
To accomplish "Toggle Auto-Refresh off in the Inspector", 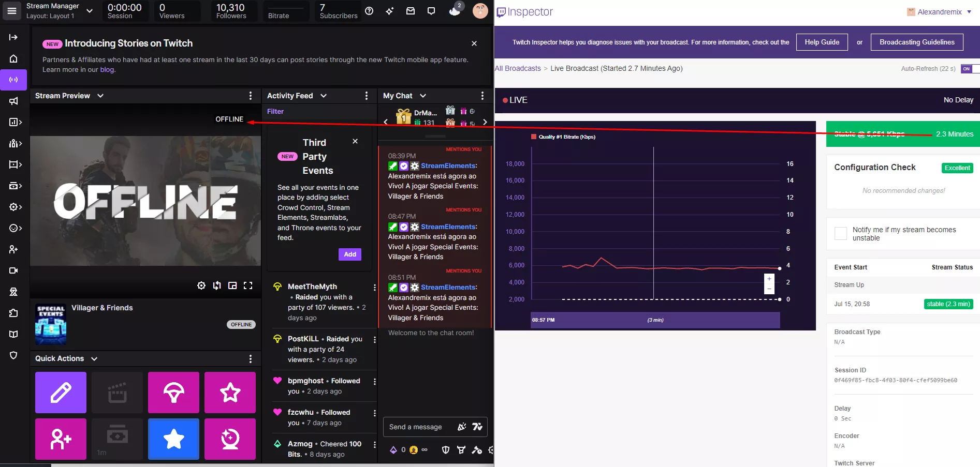I will tap(967, 68).
